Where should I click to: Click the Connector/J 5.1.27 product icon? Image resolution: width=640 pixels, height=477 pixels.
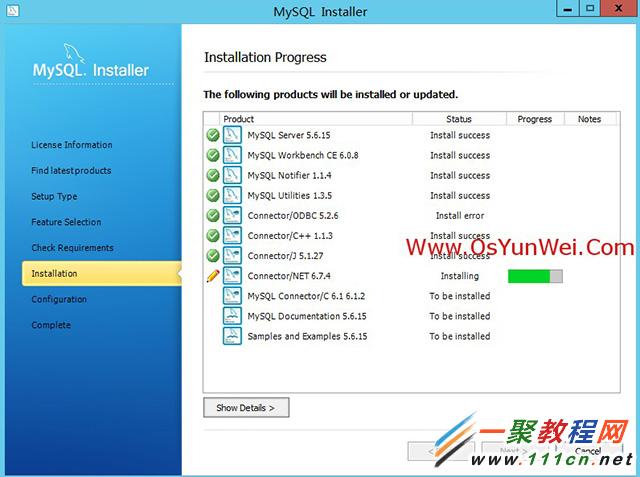(232, 256)
